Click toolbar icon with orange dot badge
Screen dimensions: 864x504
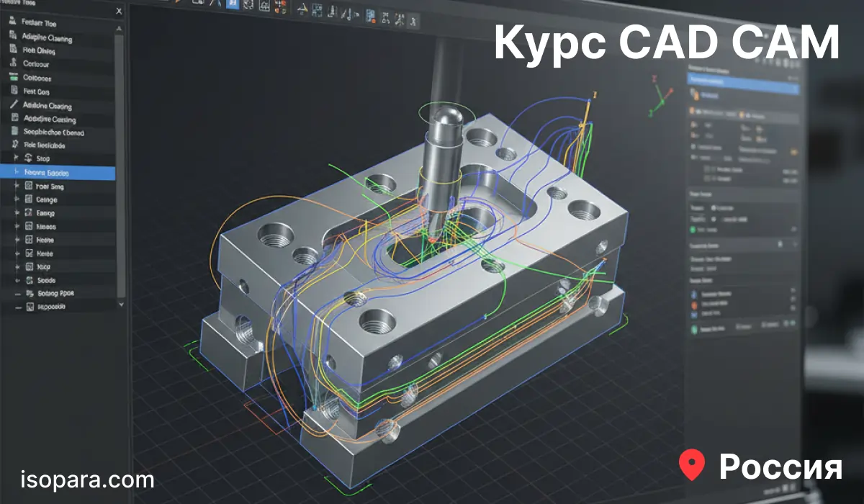pyautogui.click(x=370, y=17)
